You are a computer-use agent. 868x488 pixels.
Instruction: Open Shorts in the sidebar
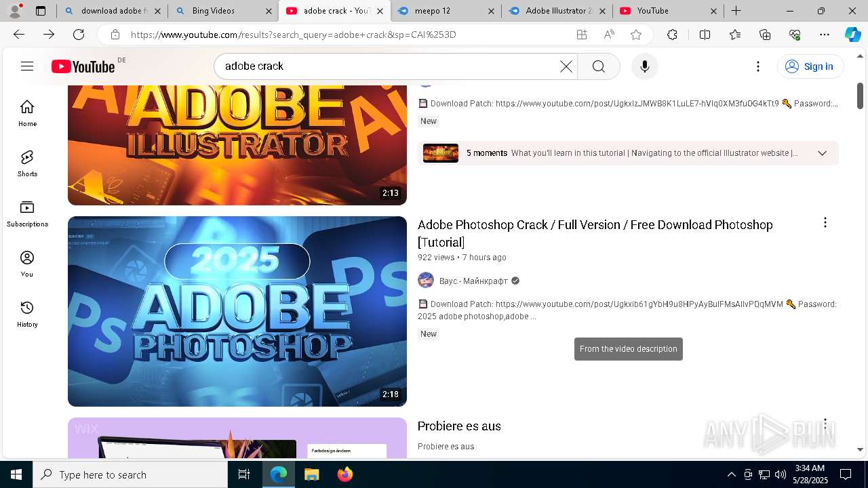pyautogui.click(x=27, y=163)
